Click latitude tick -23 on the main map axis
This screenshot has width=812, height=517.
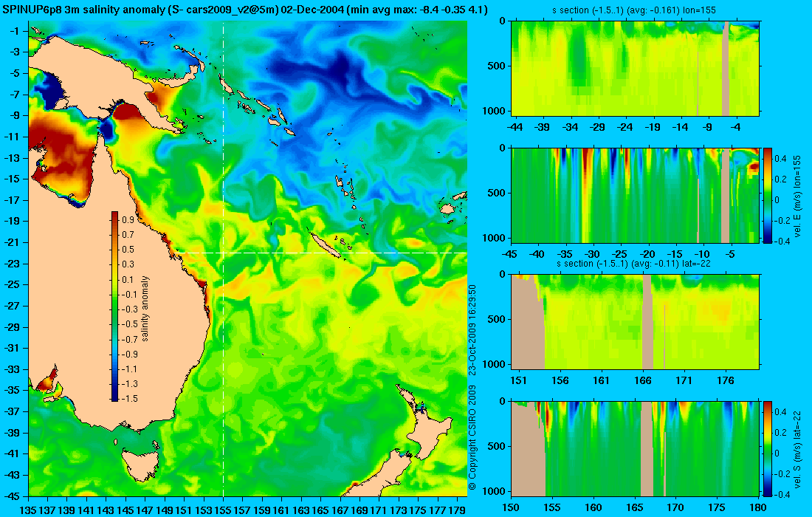(x=12, y=263)
